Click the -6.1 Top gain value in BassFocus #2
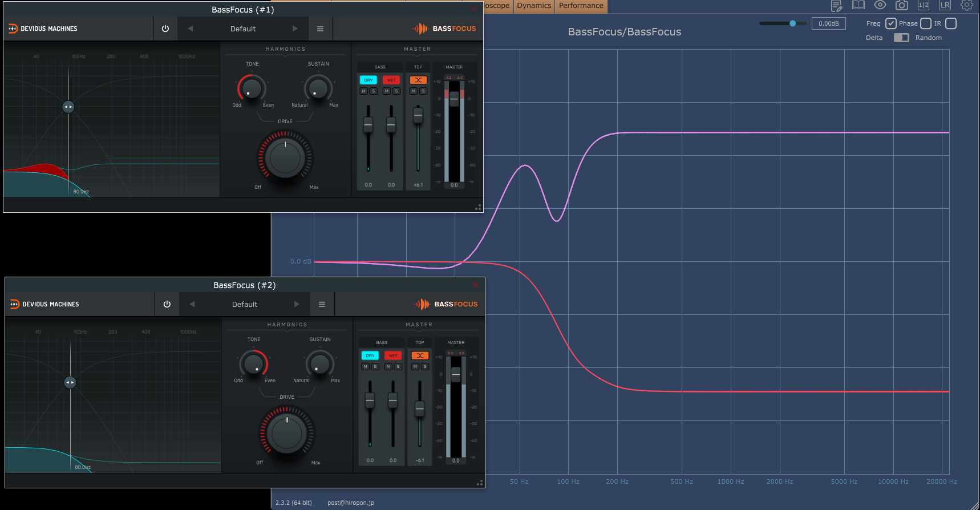The height and width of the screenshot is (510, 980). pyautogui.click(x=420, y=460)
